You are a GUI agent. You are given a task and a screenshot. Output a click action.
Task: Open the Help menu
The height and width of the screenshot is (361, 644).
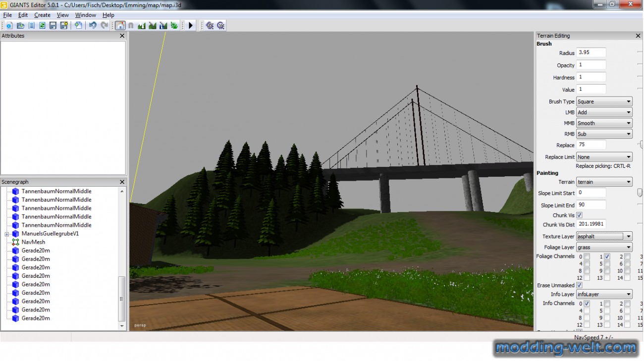coord(108,15)
